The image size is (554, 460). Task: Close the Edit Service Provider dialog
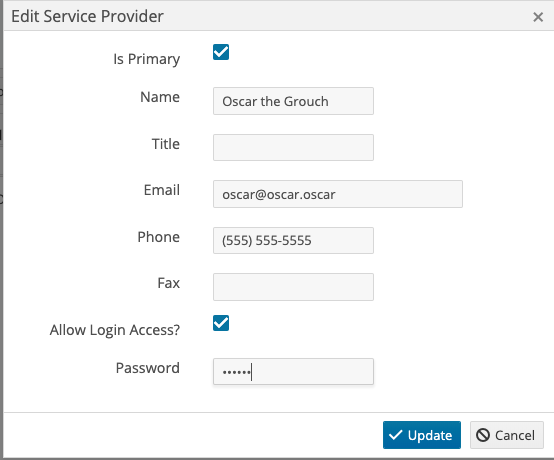point(538,17)
